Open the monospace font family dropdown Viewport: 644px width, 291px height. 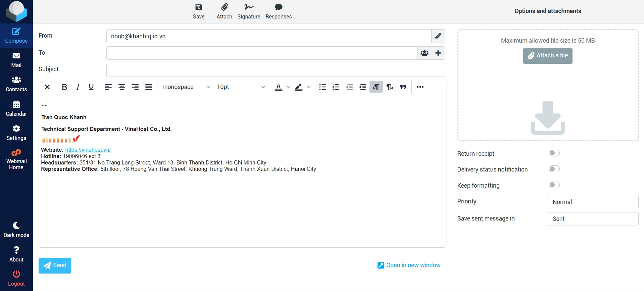pos(186,87)
